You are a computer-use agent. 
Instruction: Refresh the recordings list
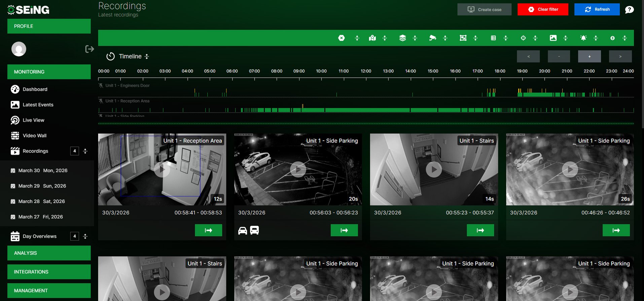coord(597,9)
